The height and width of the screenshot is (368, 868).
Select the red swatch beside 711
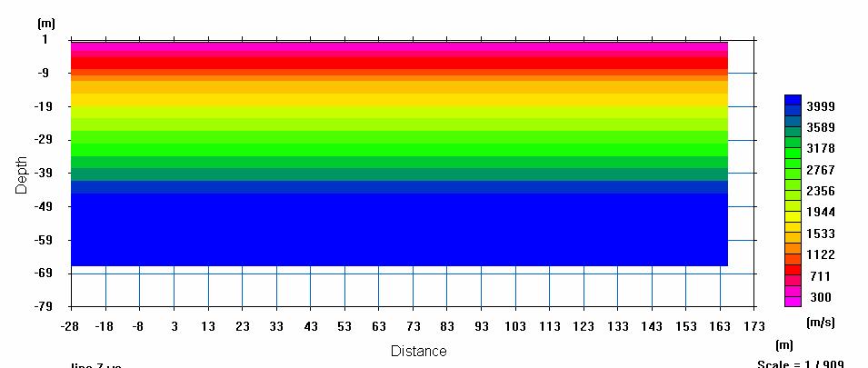coord(793,270)
